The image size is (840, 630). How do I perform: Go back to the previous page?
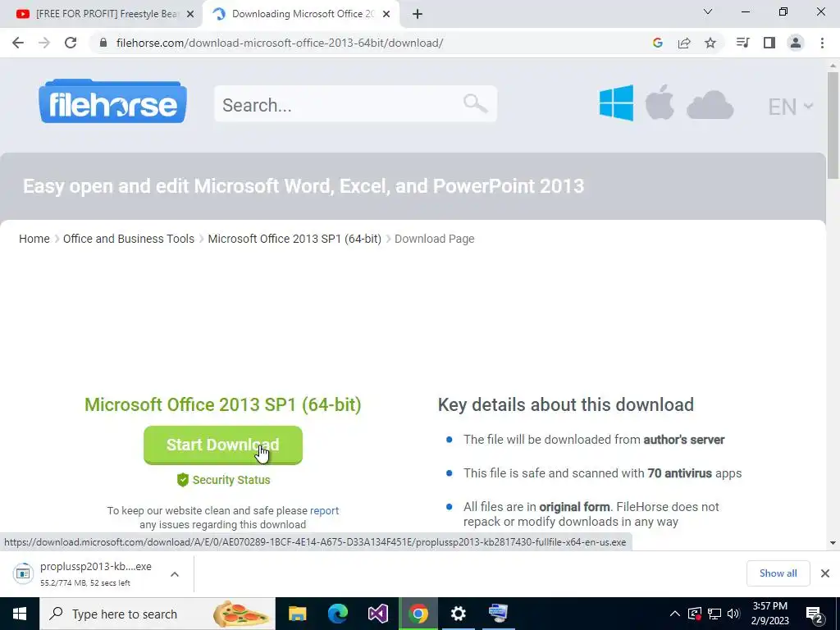coord(18,43)
